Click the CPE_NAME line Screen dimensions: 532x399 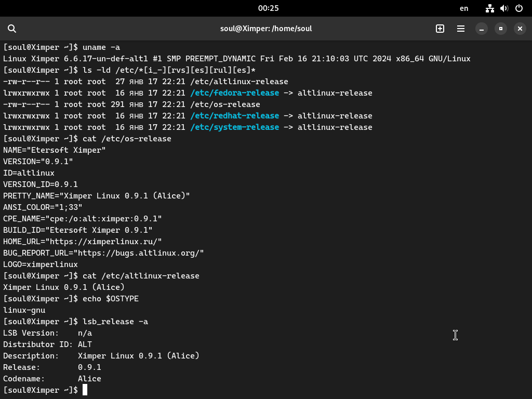coord(83,219)
